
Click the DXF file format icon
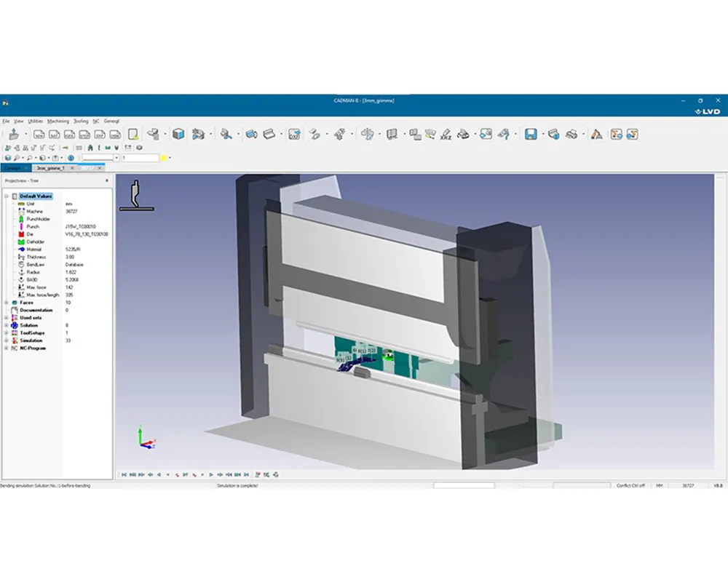coord(100,135)
